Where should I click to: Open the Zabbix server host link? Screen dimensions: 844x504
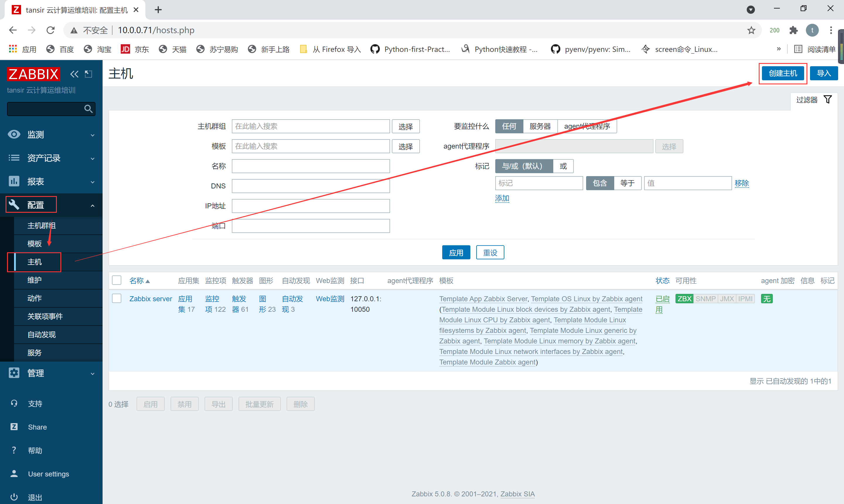(x=150, y=299)
